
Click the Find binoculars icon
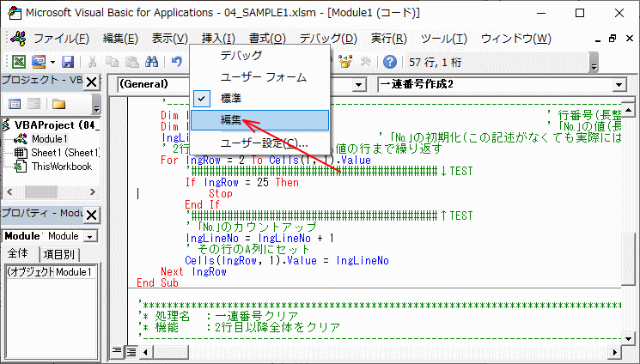pos(152,62)
